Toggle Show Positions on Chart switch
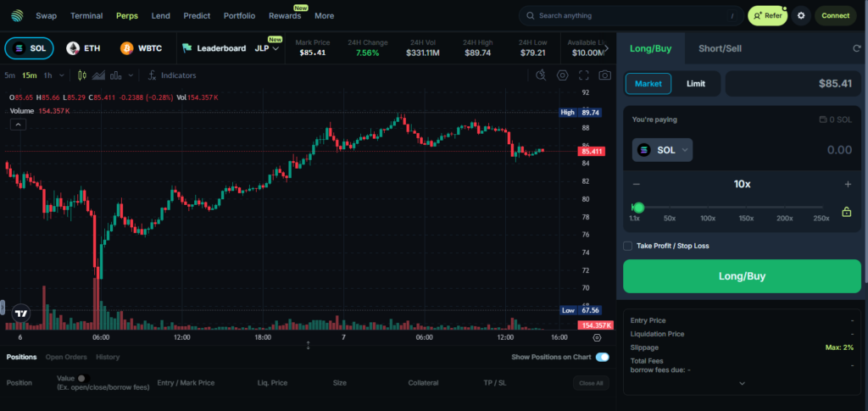Image resolution: width=868 pixels, height=411 pixels. [602, 357]
